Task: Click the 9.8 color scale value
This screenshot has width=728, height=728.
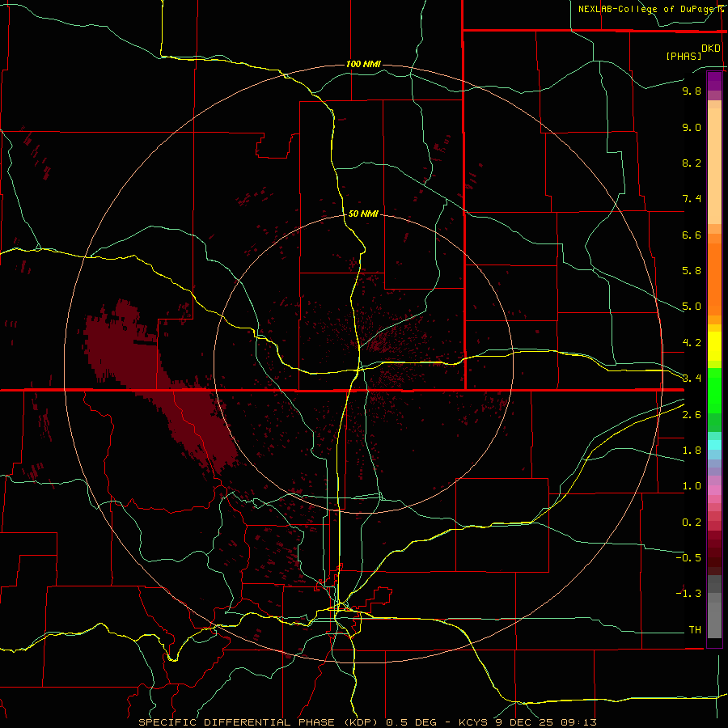Action: 692,91
